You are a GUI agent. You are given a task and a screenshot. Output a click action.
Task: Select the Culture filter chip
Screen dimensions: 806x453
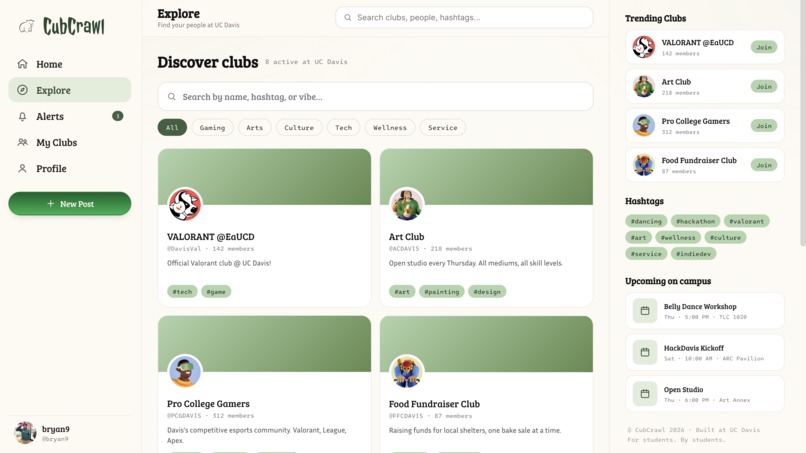299,128
